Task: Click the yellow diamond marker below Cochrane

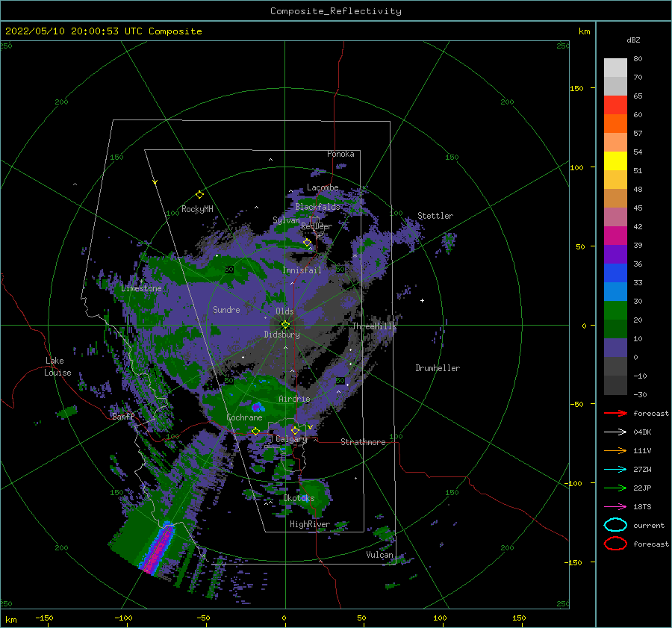Action: coord(255,431)
